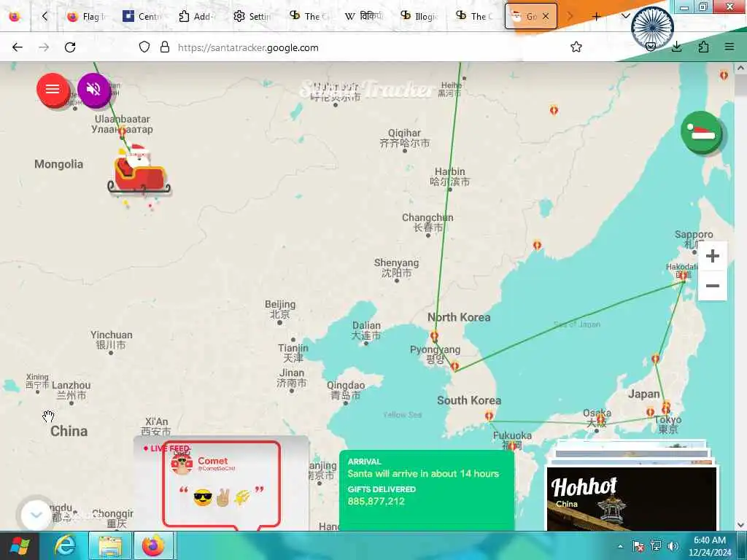Click the map pin at Osaka
The image size is (747, 560).
(x=600, y=419)
